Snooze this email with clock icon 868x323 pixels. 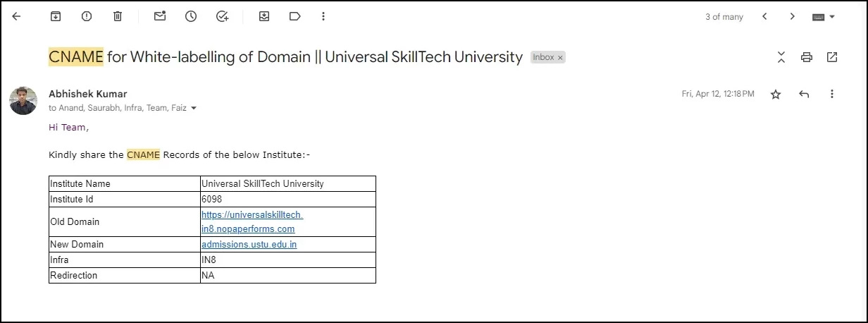[191, 16]
